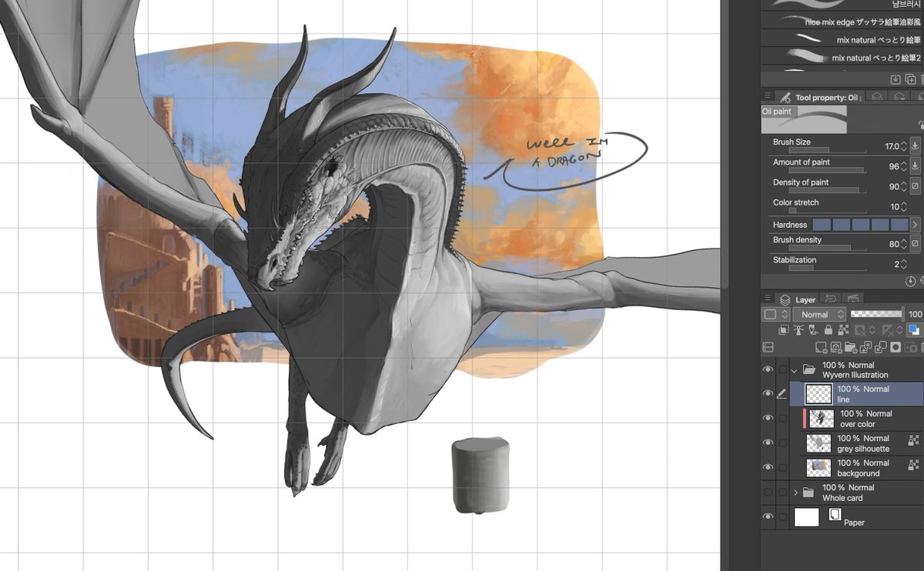Tick the checkbox beside Wyvern Illustration folder
The height and width of the screenshot is (571, 924).
click(x=782, y=370)
